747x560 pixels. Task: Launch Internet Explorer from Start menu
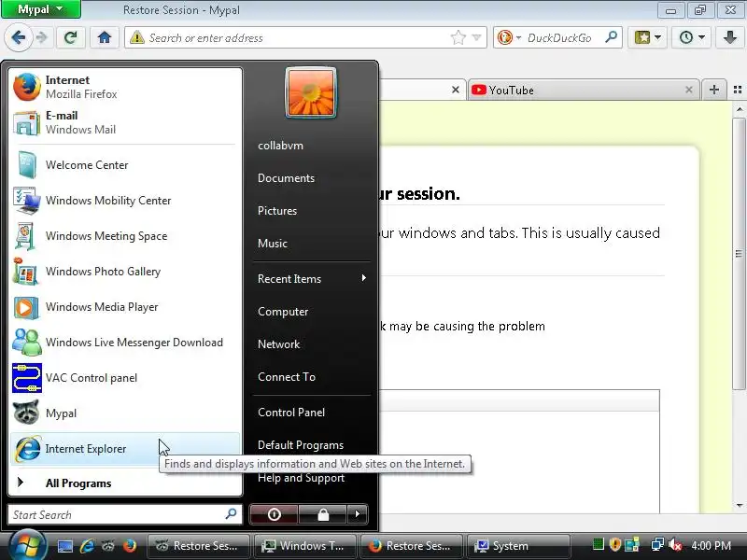(x=125, y=449)
